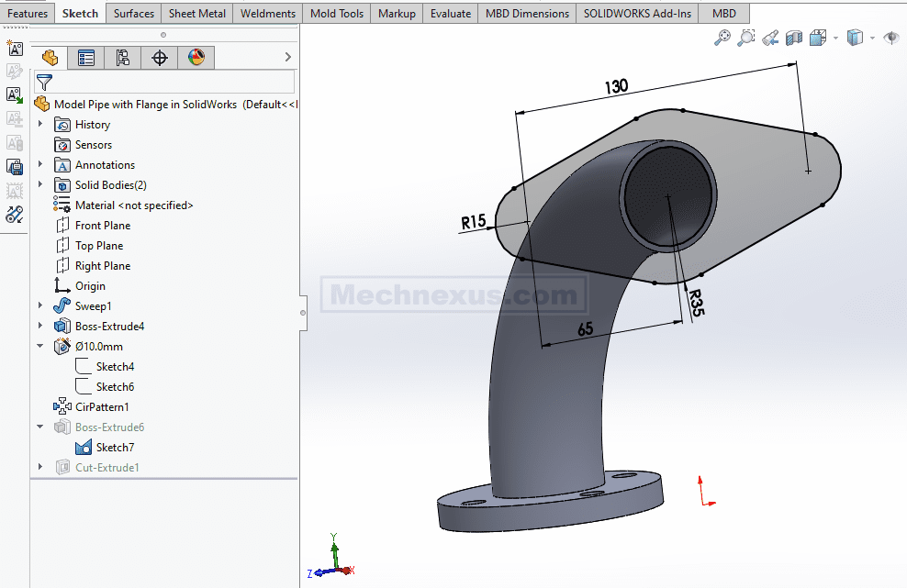Open the DimXpertManager crosshair tab

click(160, 58)
